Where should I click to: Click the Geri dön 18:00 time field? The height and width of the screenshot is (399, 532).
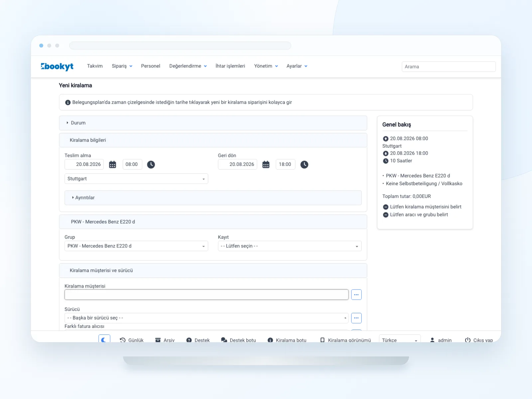(x=285, y=164)
